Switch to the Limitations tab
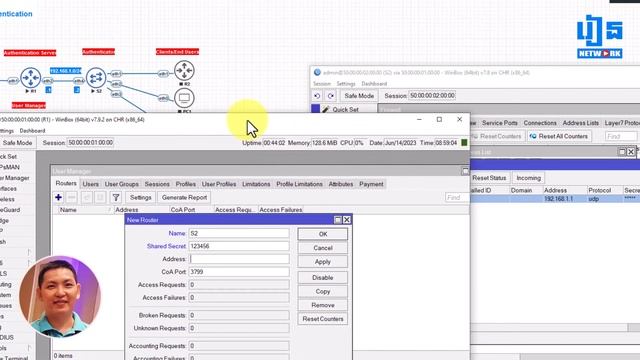 coord(256,184)
